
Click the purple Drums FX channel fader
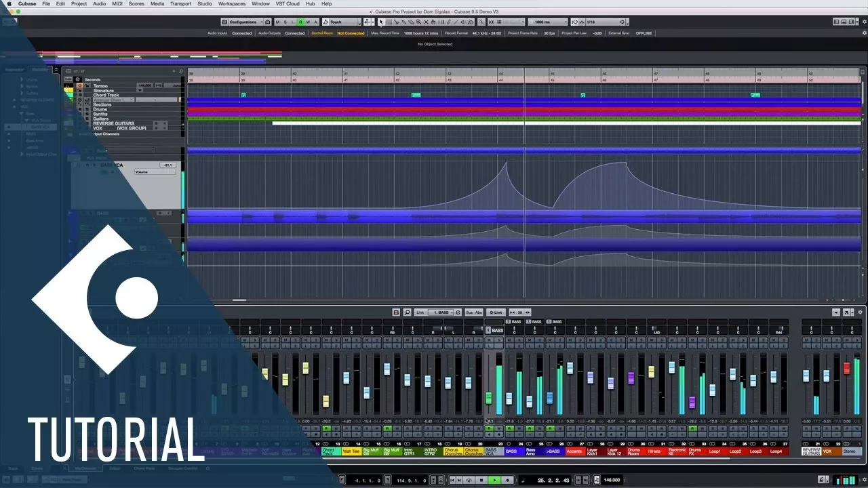(692, 402)
